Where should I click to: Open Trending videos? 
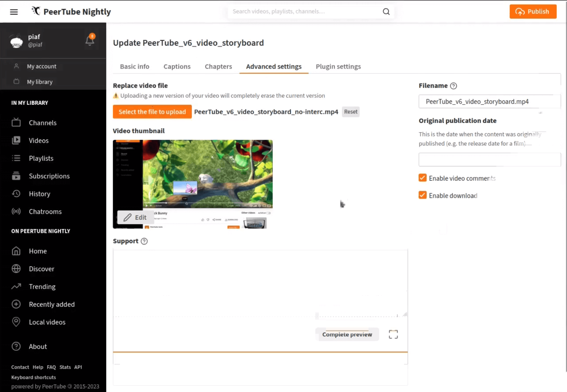pos(42,287)
